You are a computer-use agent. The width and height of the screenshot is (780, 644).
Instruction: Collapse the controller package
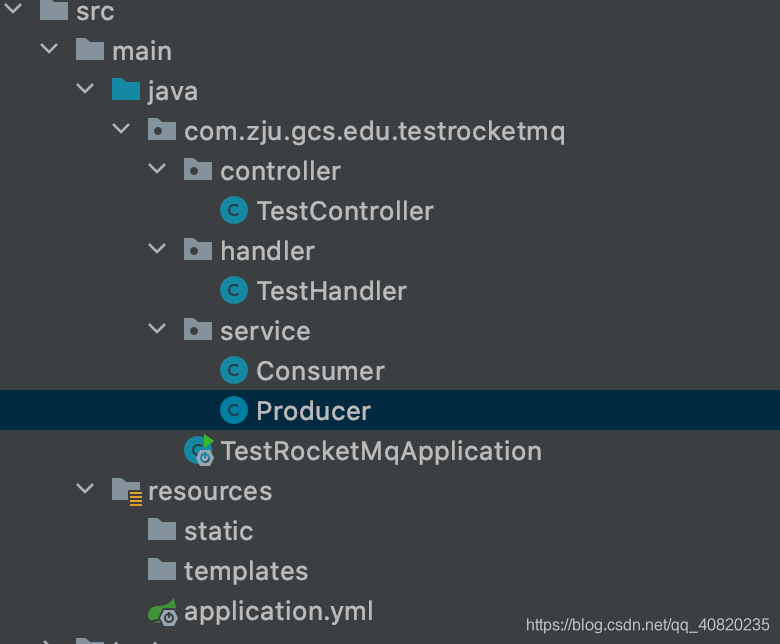tap(157, 171)
